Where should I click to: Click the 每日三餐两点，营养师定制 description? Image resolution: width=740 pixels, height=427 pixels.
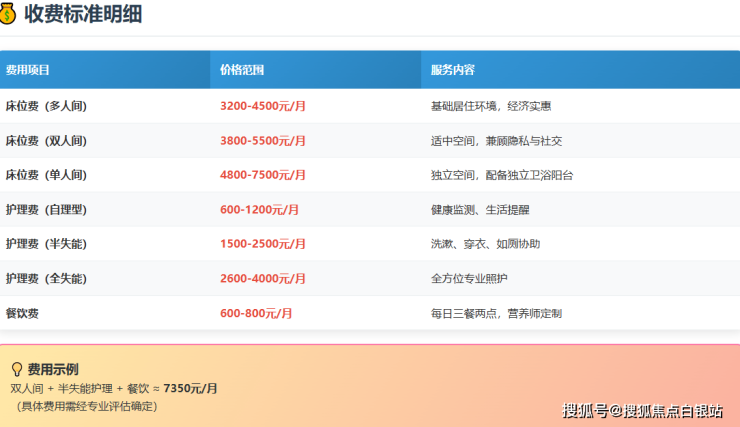click(x=496, y=313)
